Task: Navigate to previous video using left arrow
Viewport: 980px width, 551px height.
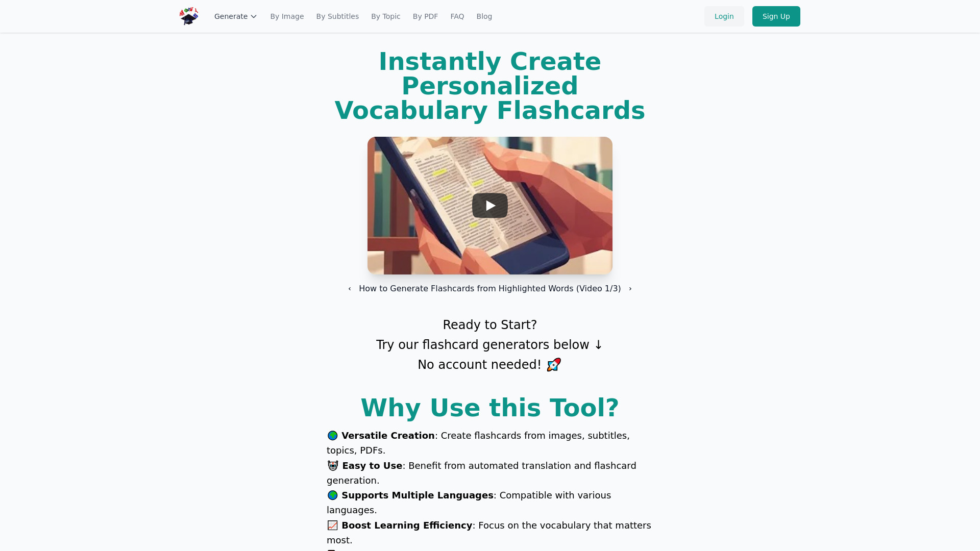Action: [x=349, y=288]
